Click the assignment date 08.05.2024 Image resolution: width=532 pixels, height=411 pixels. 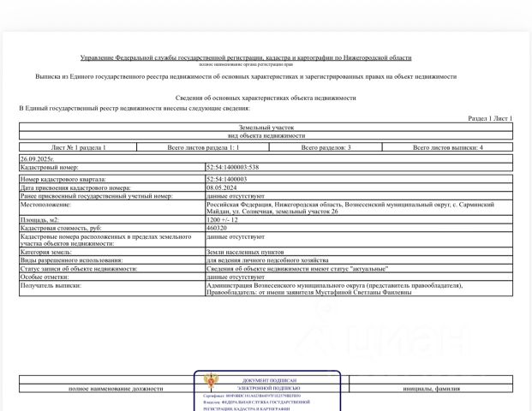(222, 188)
